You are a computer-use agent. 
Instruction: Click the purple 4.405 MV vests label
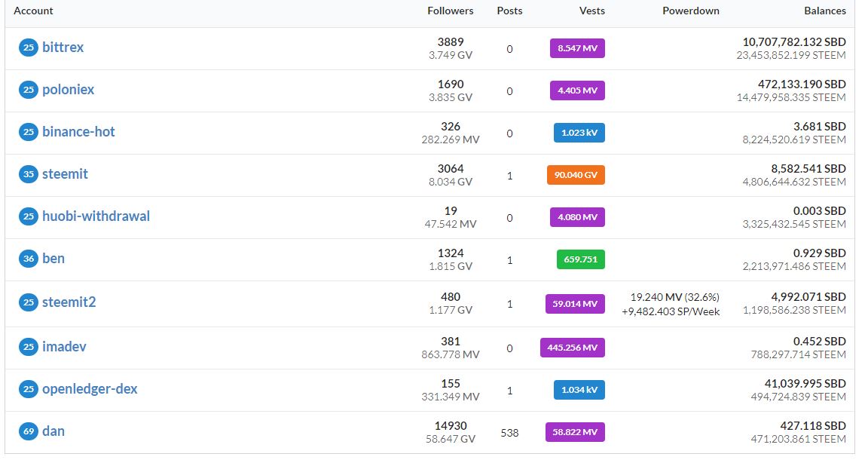tap(577, 90)
